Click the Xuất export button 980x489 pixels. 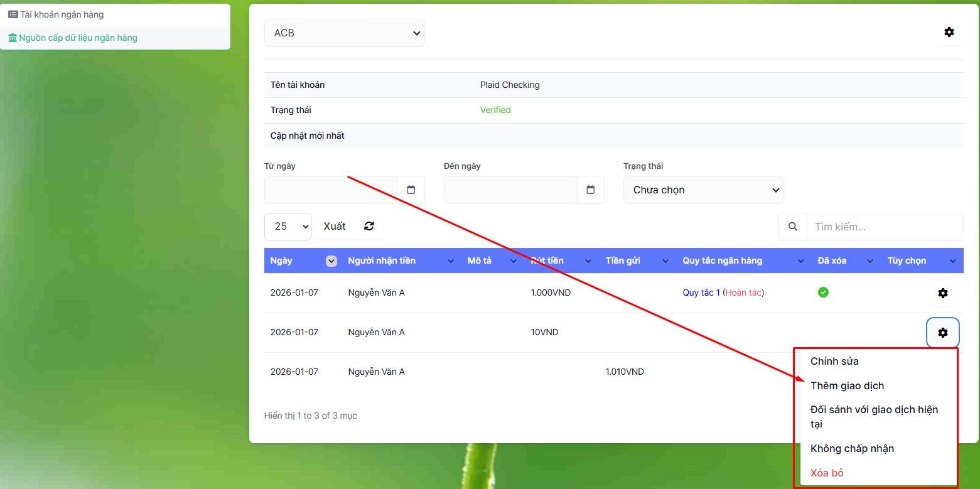click(335, 226)
